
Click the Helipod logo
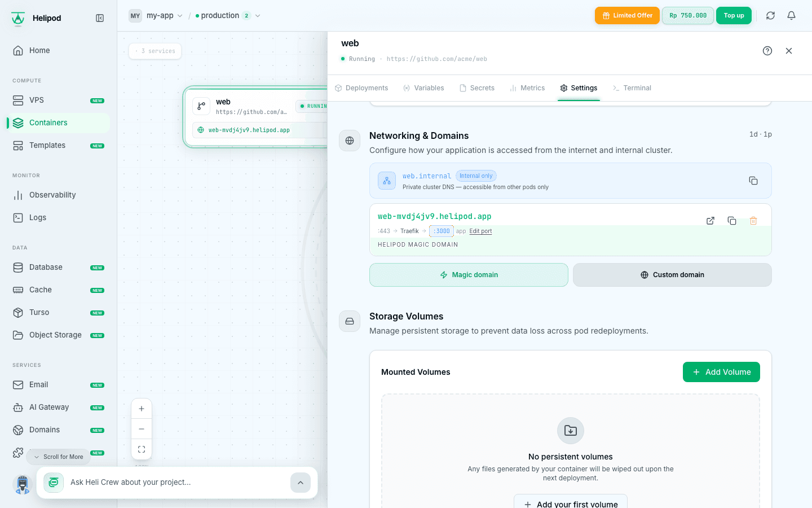(x=18, y=19)
